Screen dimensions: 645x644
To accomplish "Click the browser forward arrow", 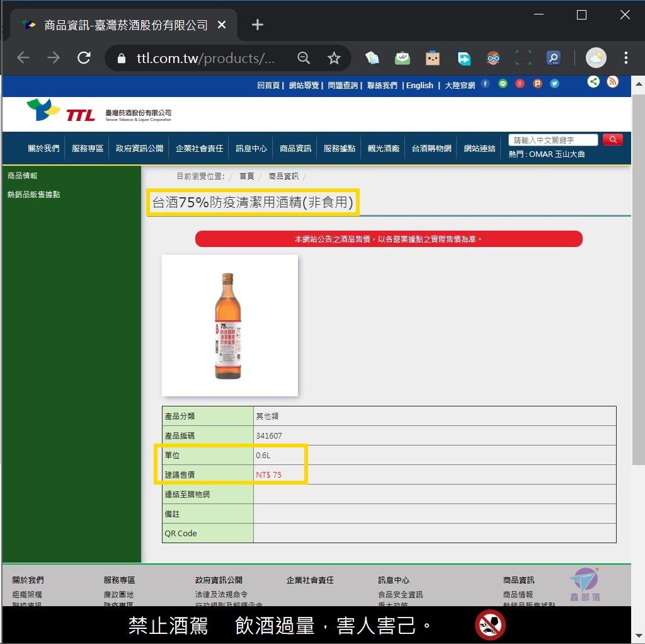I will [x=53, y=57].
